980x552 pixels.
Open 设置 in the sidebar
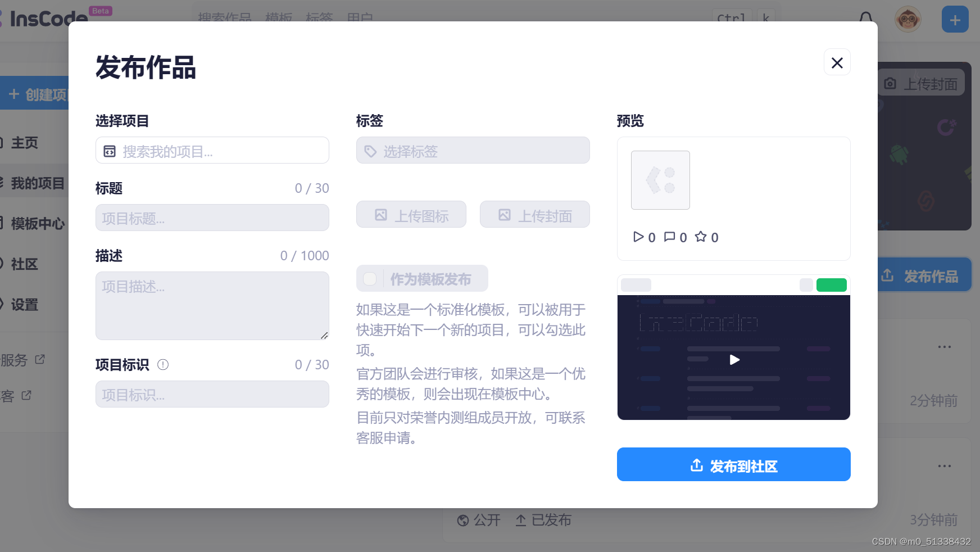25,305
